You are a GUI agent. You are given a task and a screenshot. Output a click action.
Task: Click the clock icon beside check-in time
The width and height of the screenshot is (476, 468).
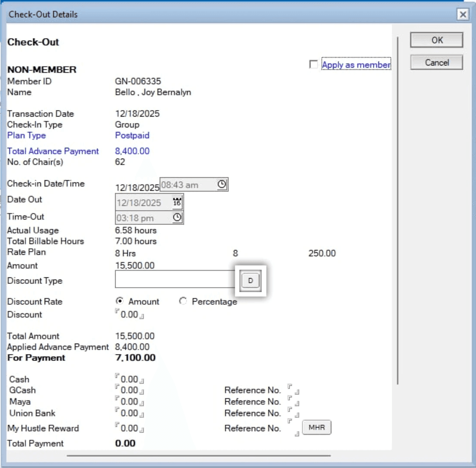222,184
